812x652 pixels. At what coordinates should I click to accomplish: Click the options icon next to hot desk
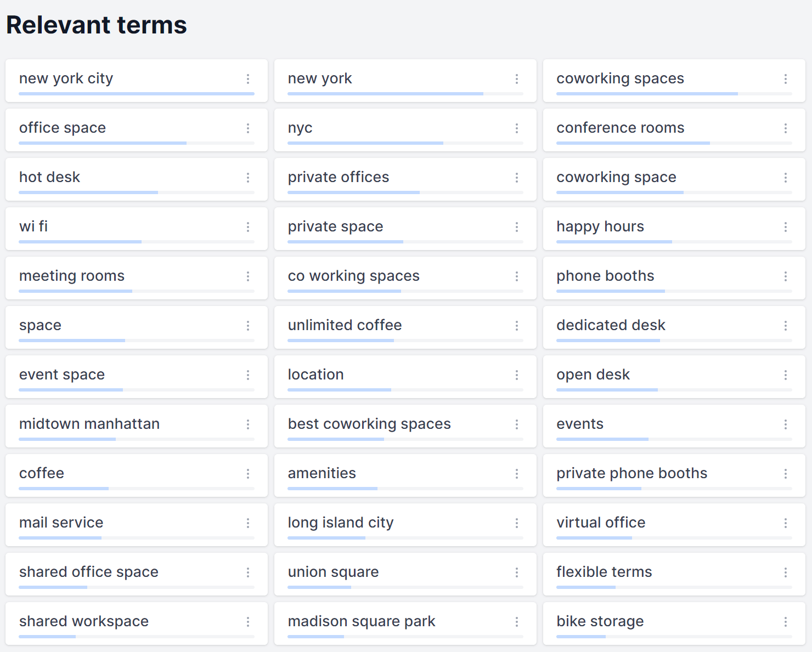click(x=248, y=178)
